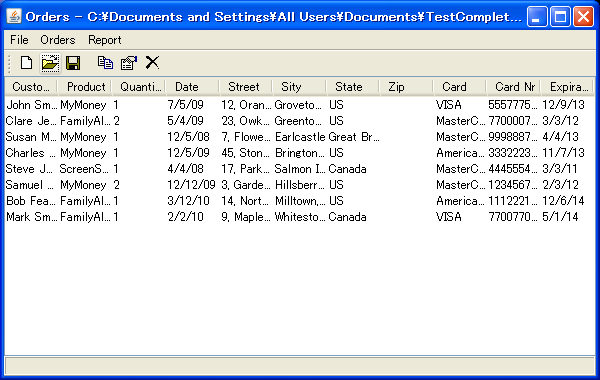Viewport: 600px width, 380px height.
Task: Click the Open folder toolbar icon
Action: 50,63
